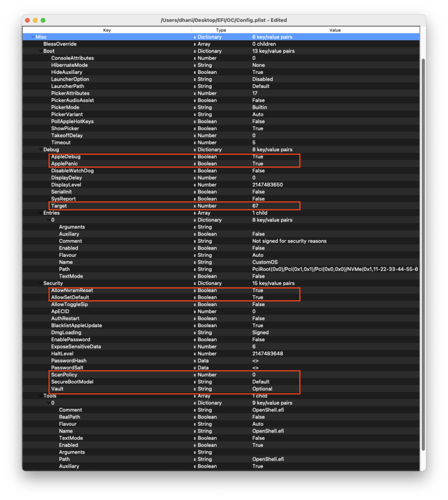Select the PasswordSalt key
Image resolution: width=448 pixels, height=500 pixels.
(x=67, y=368)
